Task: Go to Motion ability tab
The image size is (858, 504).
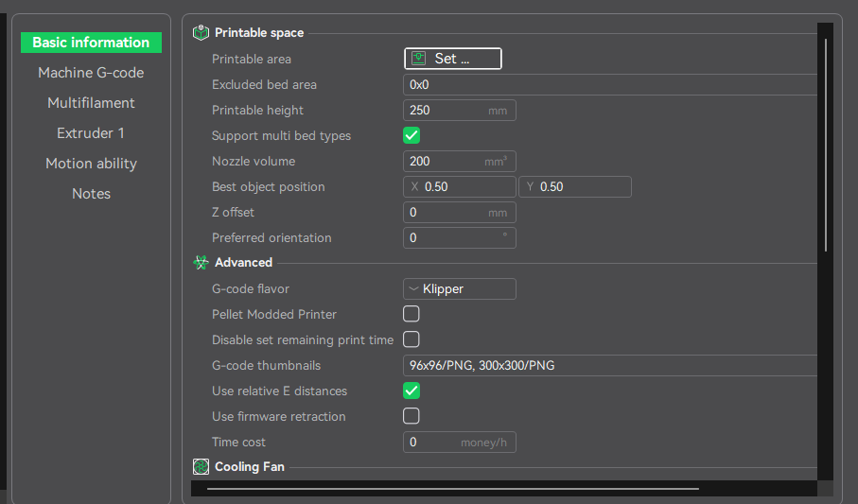Action: (x=91, y=163)
